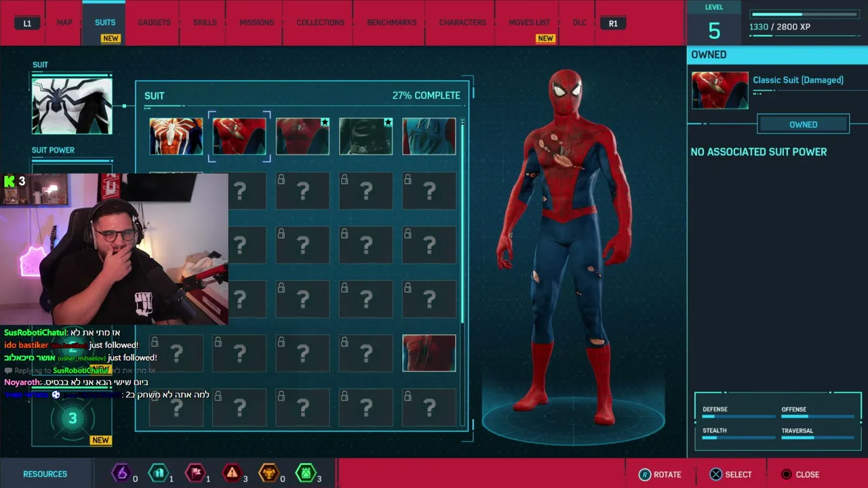Click the red flag token icon

195,472
